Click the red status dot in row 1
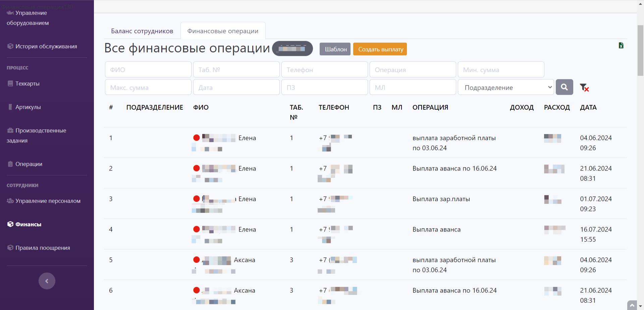The height and width of the screenshot is (310, 644). click(x=197, y=138)
